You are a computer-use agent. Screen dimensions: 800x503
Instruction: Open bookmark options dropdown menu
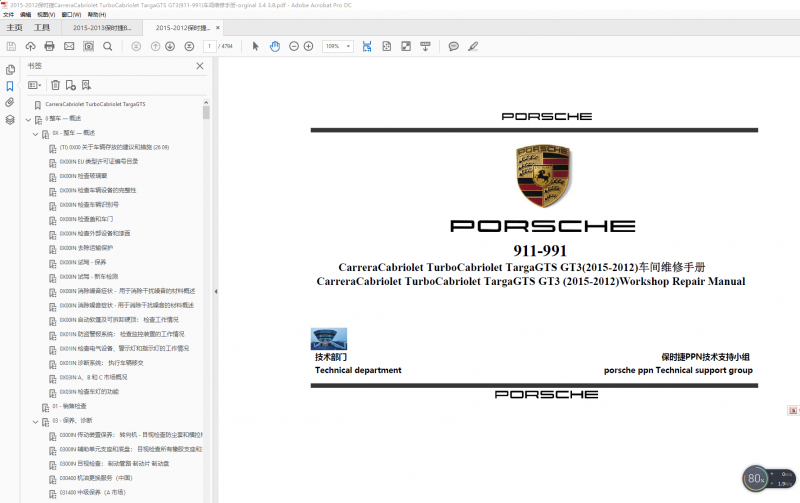click(x=35, y=85)
